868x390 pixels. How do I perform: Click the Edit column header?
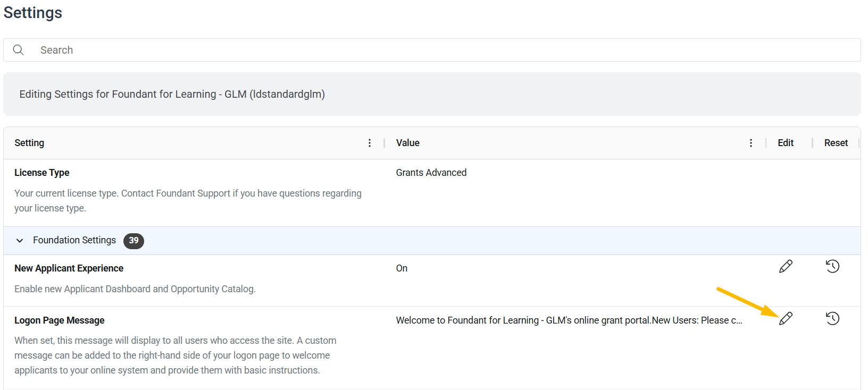tap(786, 143)
